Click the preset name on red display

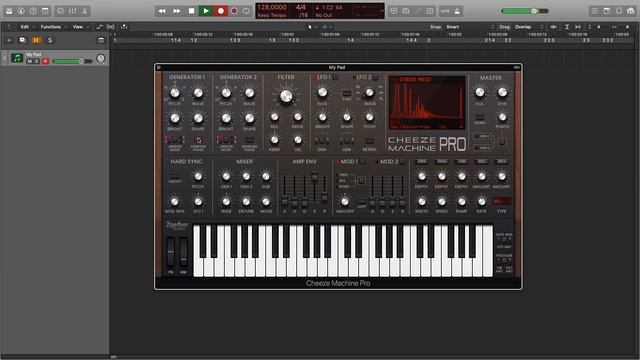coord(416,79)
